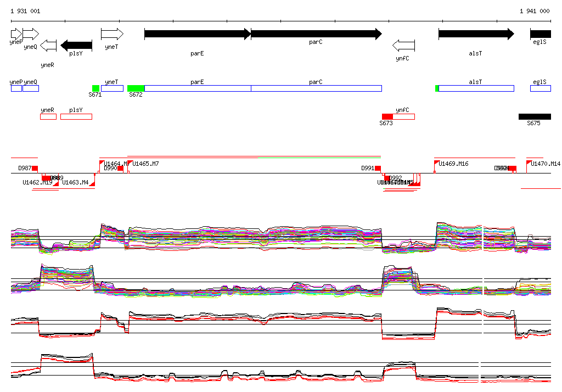The height and width of the screenshot is (392, 562).
Task: Click the ynfC label beneath the white arrow
Action: pyautogui.click(x=402, y=58)
